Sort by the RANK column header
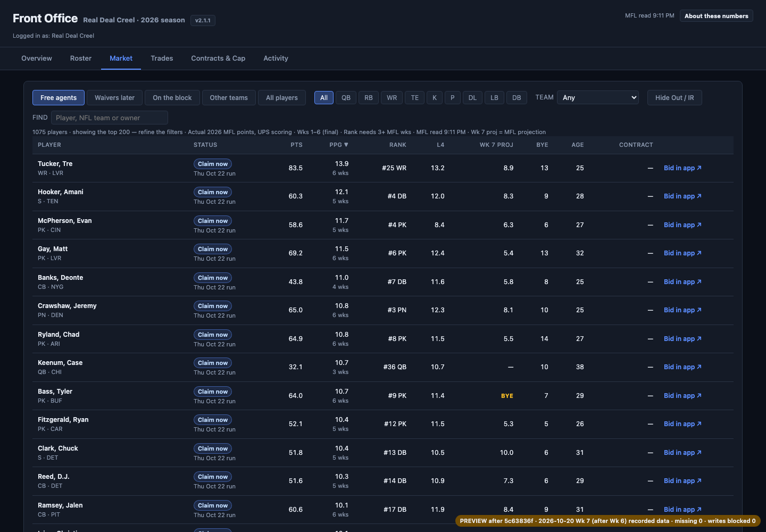 pos(398,145)
